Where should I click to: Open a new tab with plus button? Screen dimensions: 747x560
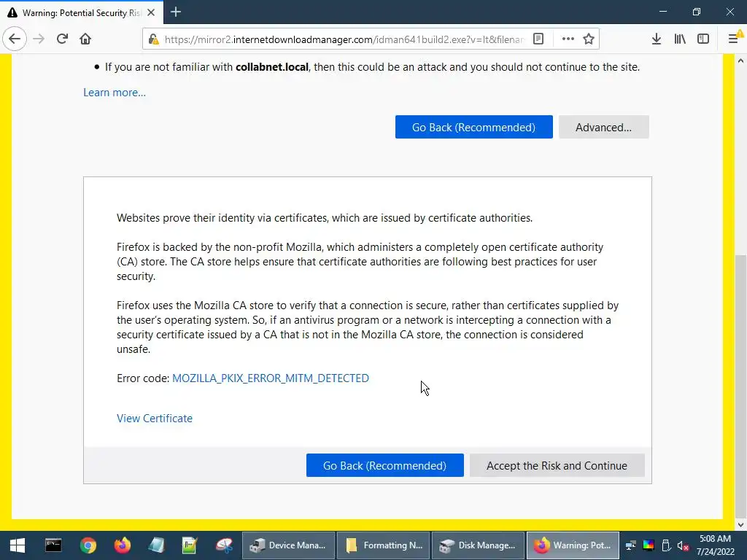point(176,12)
